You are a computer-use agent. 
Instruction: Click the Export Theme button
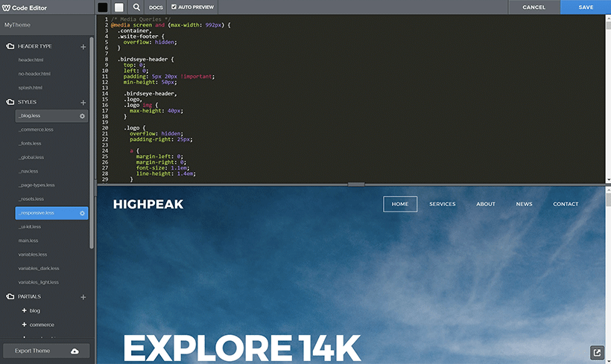point(46,351)
